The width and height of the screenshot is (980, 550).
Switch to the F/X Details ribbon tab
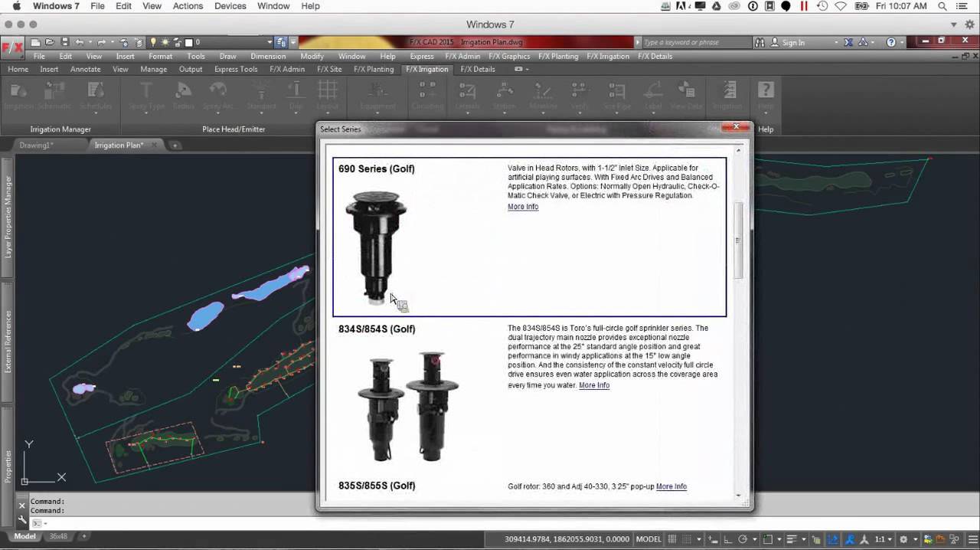[478, 69]
